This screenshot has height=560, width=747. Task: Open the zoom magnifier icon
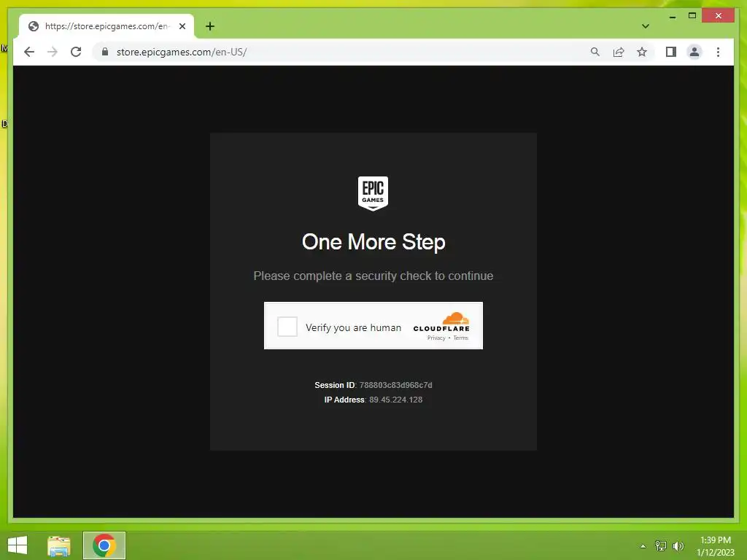595,52
